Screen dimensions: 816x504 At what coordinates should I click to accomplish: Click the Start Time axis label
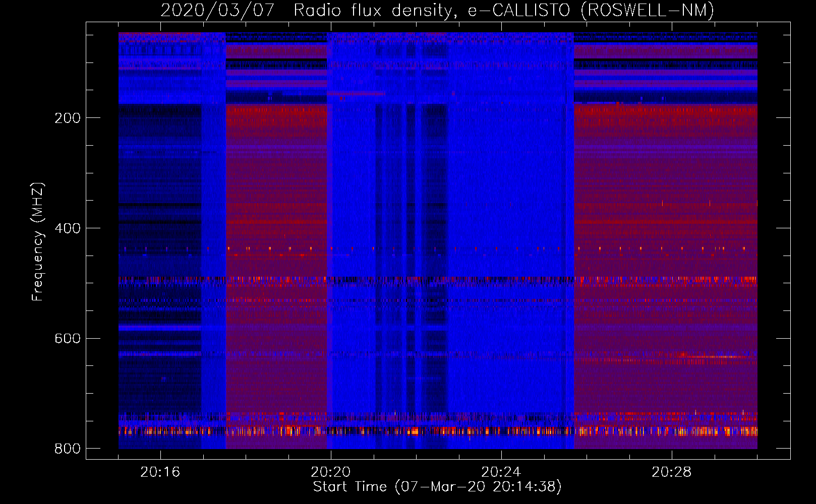(x=437, y=487)
